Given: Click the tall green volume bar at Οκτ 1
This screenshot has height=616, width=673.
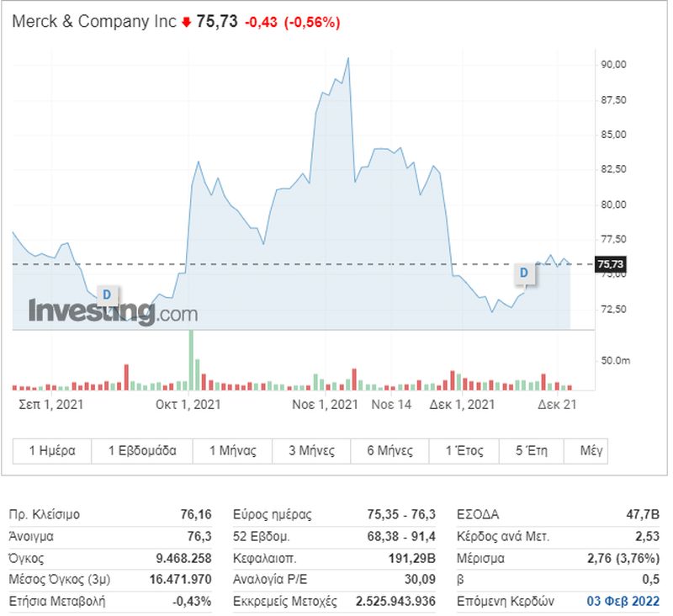Looking at the screenshot, I should (192, 359).
